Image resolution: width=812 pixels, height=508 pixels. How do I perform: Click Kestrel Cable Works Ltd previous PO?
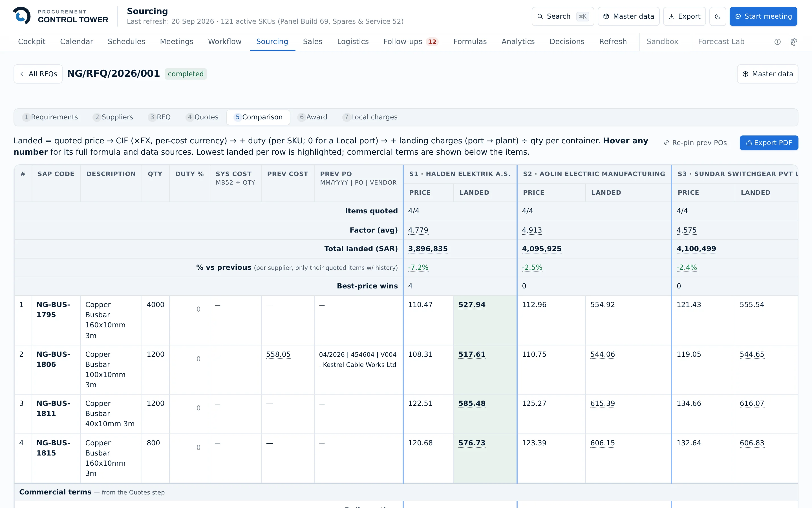pyautogui.click(x=358, y=360)
